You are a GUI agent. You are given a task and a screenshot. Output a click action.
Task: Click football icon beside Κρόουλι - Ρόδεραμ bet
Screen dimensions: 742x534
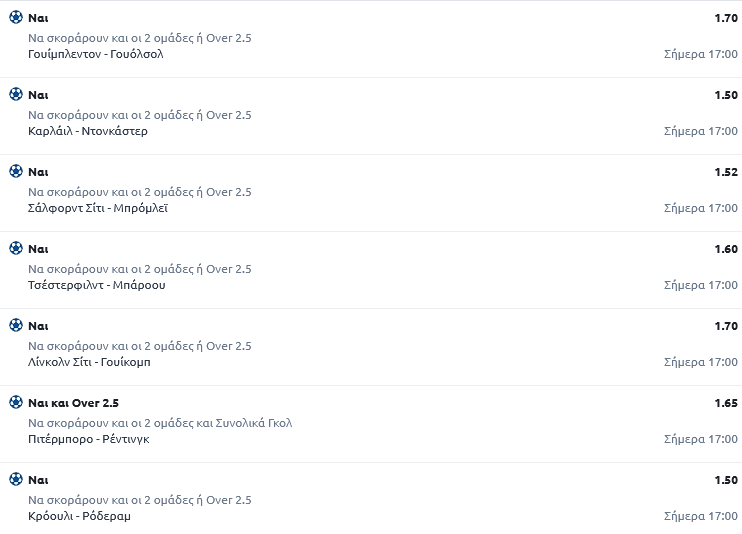pos(16,479)
